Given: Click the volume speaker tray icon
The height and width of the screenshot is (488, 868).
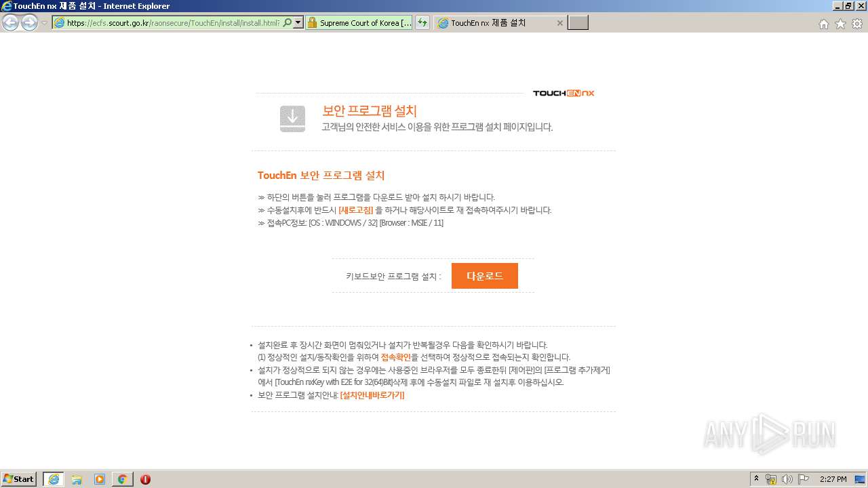Looking at the screenshot, I should tap(787, 479).
